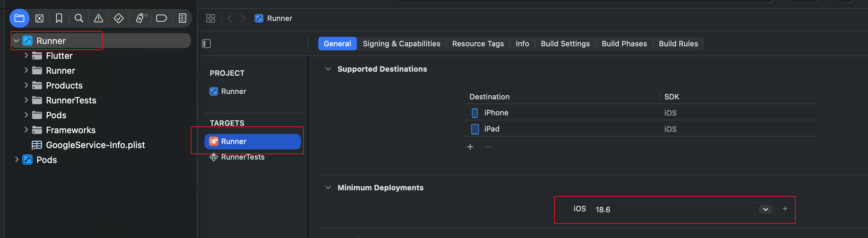Select the RunnerTests target
This screenshot has width=868, height=238.
[252, 157]
